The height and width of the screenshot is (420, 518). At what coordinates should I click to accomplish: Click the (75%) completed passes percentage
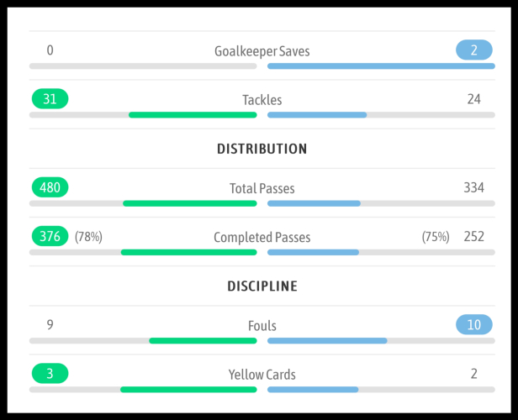click(x=436, y=238)
